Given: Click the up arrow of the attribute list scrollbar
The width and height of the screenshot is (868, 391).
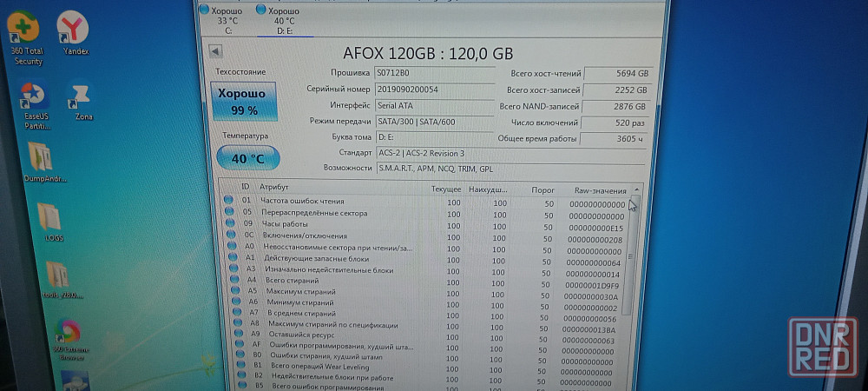Looking at the screenshot, I should point(636,189).
